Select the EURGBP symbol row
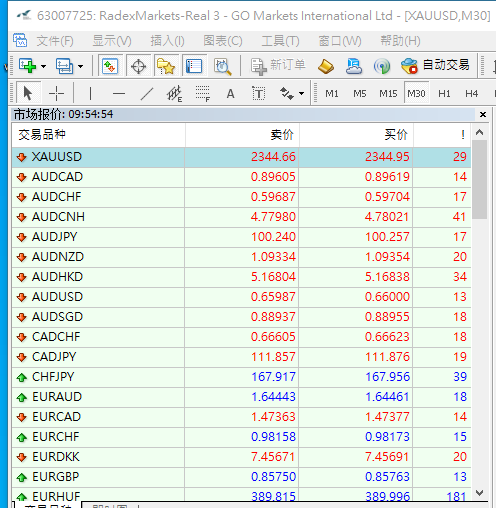 (241, 477)
